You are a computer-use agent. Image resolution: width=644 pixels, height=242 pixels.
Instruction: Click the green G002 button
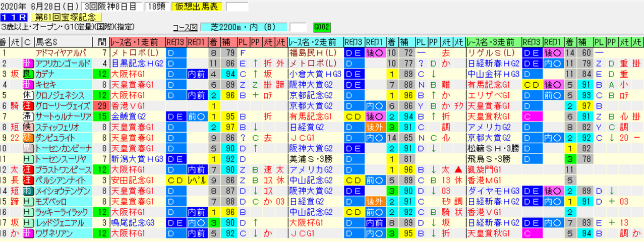coord(321,27)
